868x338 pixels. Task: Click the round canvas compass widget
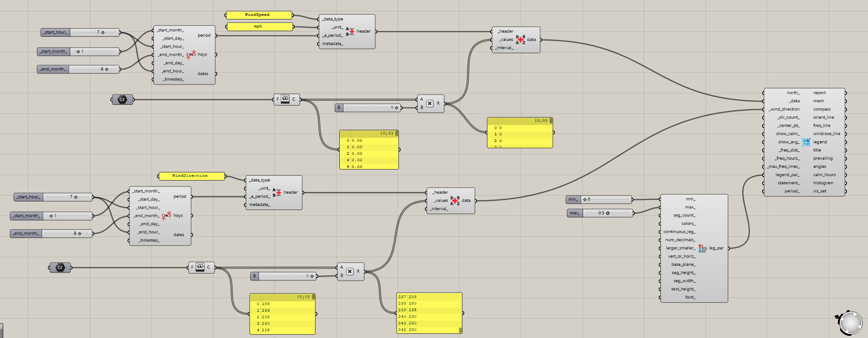click(850, 323)
